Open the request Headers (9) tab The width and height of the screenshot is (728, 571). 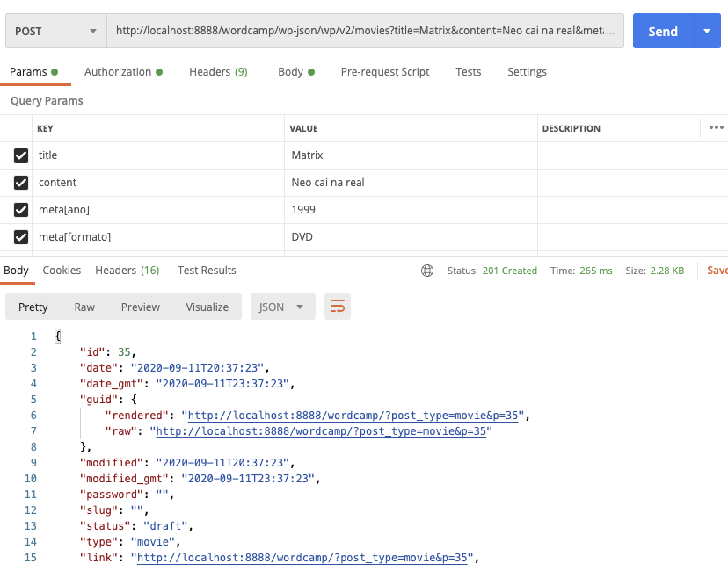218,72
